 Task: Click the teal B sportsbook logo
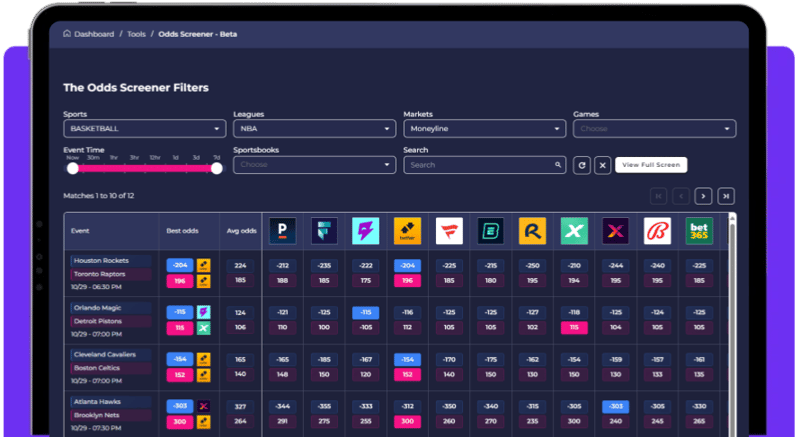(x=491, y=231)
